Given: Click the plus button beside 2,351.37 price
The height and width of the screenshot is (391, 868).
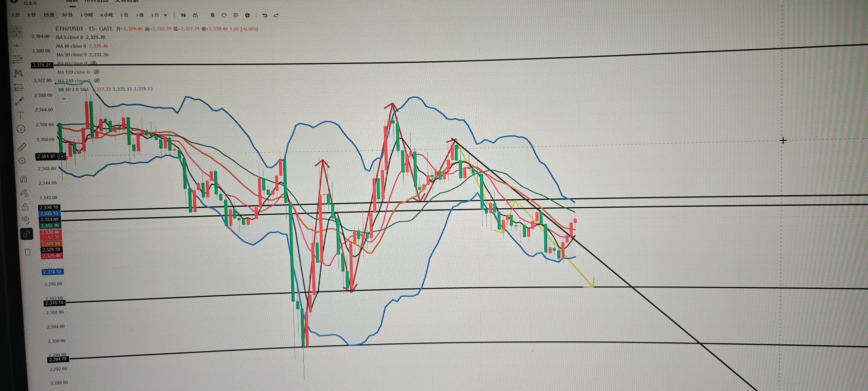Looking at the screenshot, I should [62, 156].
